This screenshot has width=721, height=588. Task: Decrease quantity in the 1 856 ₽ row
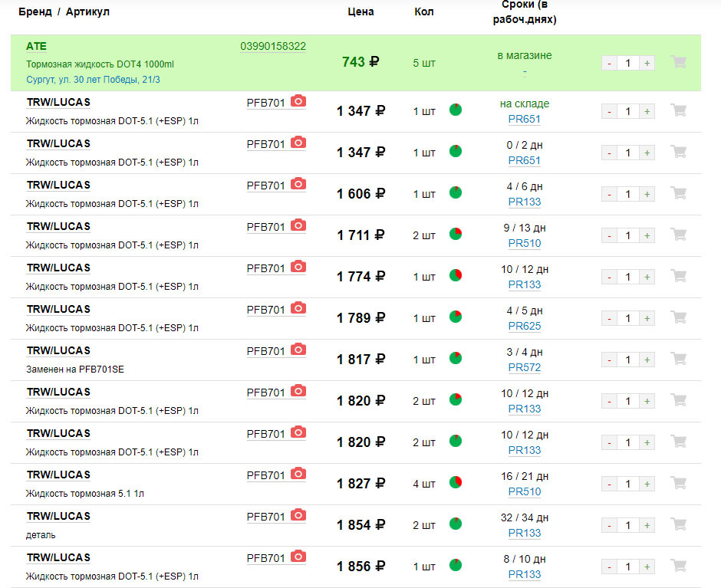point(609,567)
